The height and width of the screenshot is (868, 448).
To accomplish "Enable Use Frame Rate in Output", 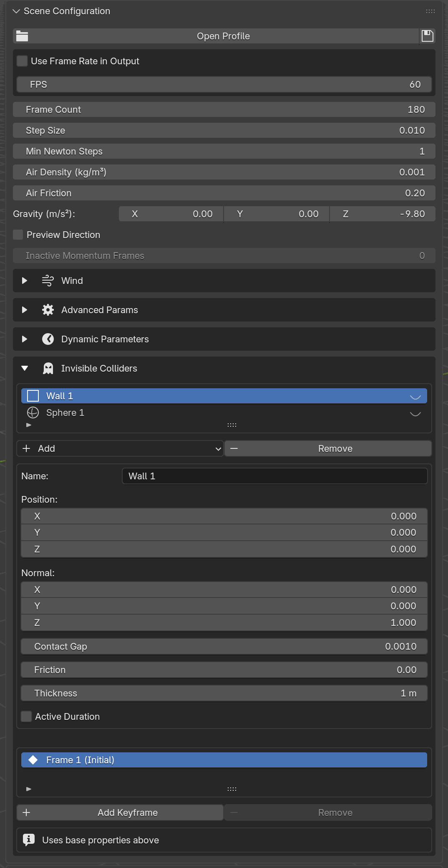I will (x=22, y=61).
